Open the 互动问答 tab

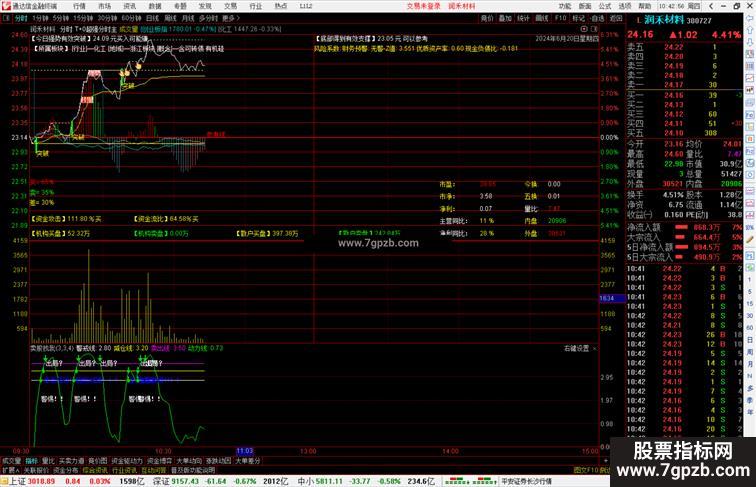[x=154, y=470]
